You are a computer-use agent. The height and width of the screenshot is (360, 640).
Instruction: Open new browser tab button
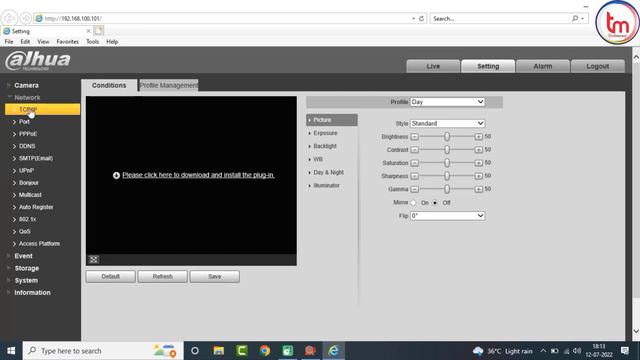[99, 31]
